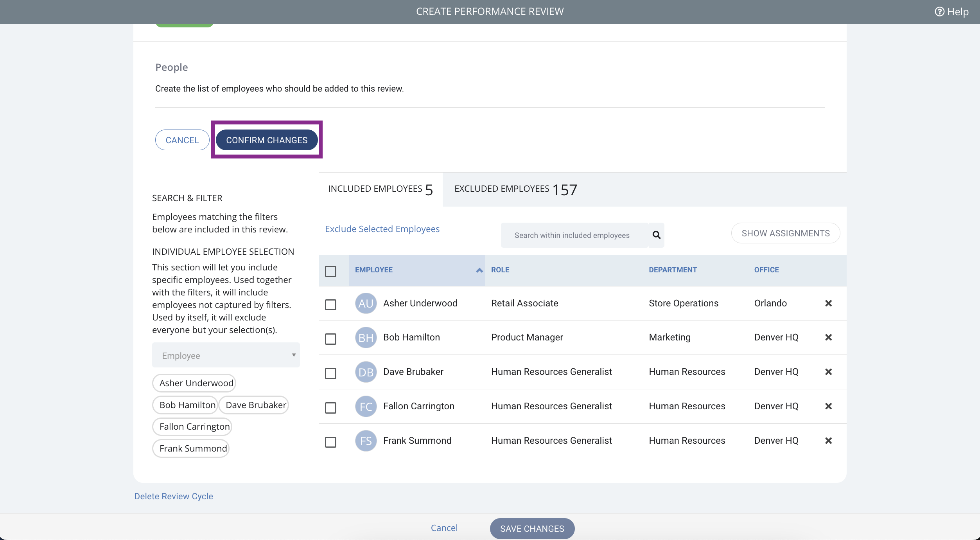The height and width of the screenshot is (540, 980).
Task: Sort by the Office column header
Action: coord(766,270)
